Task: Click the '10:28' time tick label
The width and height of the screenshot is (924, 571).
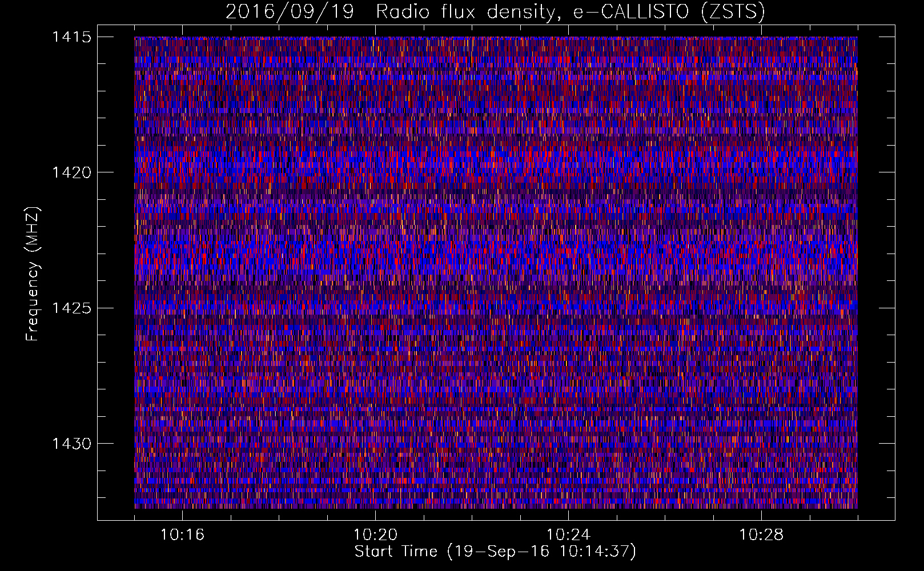Action: click(761, 535)
